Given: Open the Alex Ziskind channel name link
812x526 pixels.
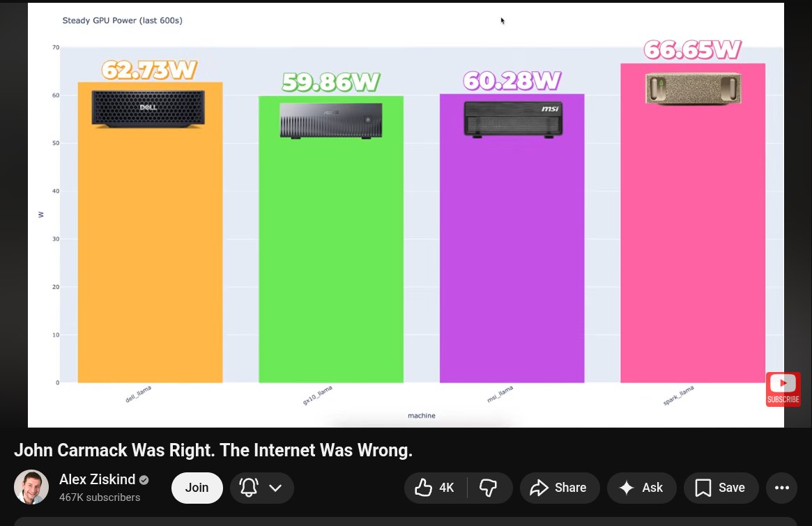Looking at the screenshot, I should point(98,479).
